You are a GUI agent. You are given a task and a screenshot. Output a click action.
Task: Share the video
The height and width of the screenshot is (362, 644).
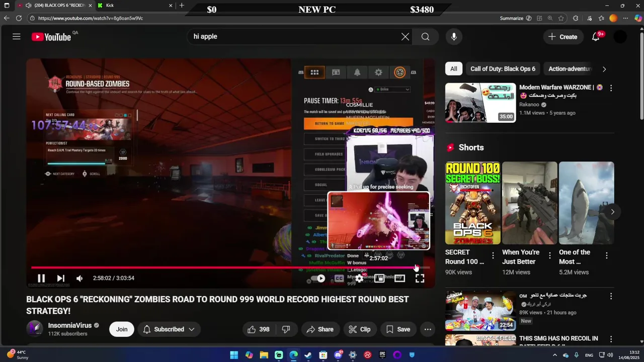pos(320,329)
